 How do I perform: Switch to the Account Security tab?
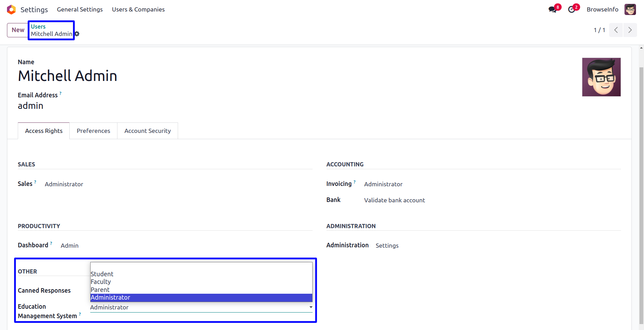pos(147,131)
